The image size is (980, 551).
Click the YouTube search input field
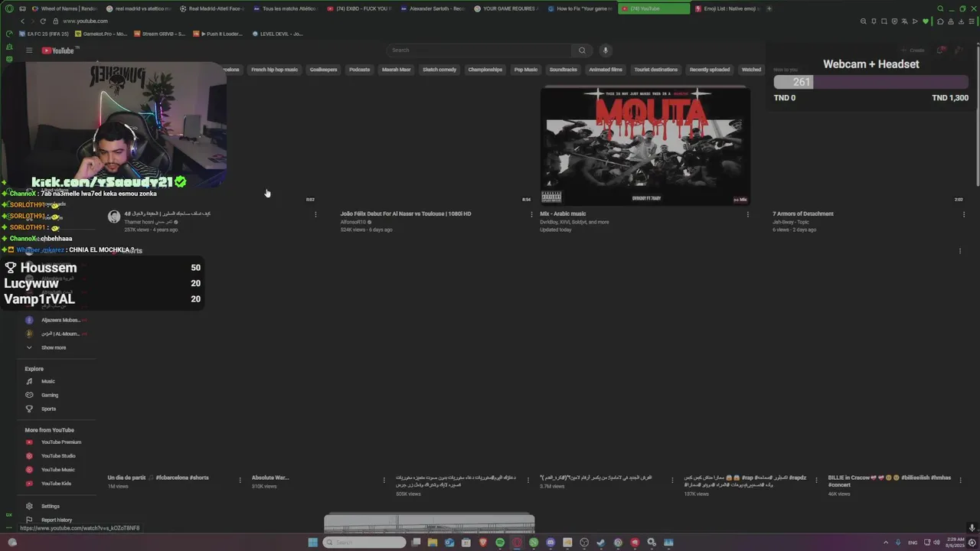point(479,51)
